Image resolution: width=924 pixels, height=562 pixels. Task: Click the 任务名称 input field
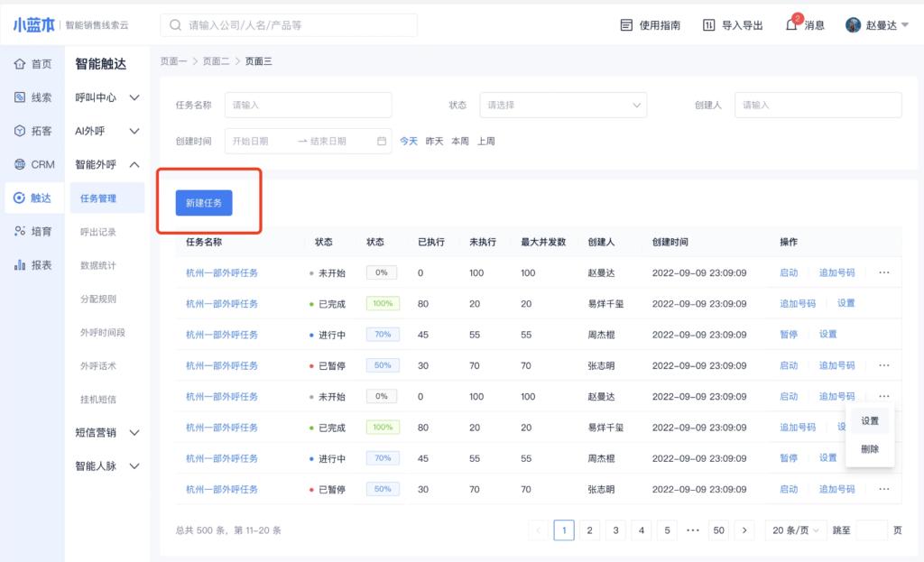[308, 106]
